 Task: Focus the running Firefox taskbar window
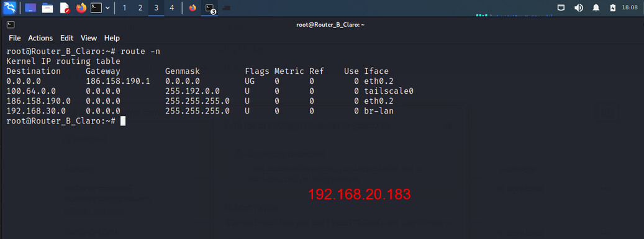193,7
